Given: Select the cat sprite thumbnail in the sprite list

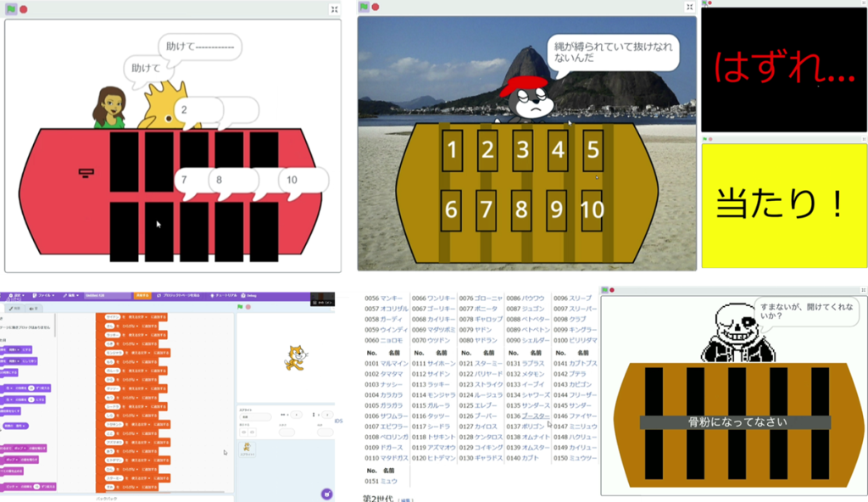Looking at the screenshot, I should (247, 449).
